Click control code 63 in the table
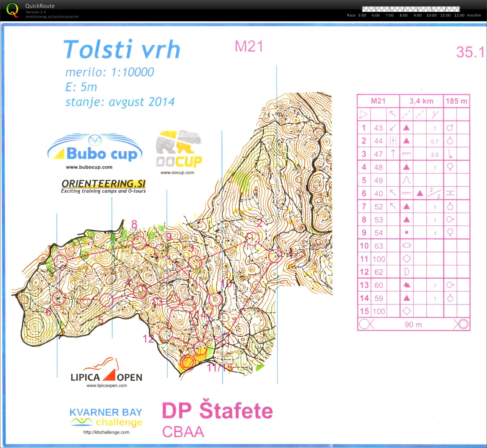This screenshot has height=448, width=487. pyautogui.click(x=378, y=246)
